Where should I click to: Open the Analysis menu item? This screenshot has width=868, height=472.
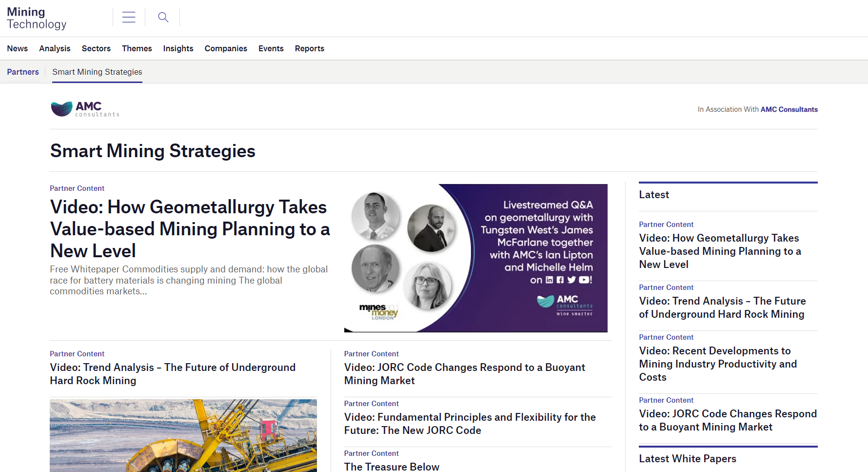coord(55,48)
